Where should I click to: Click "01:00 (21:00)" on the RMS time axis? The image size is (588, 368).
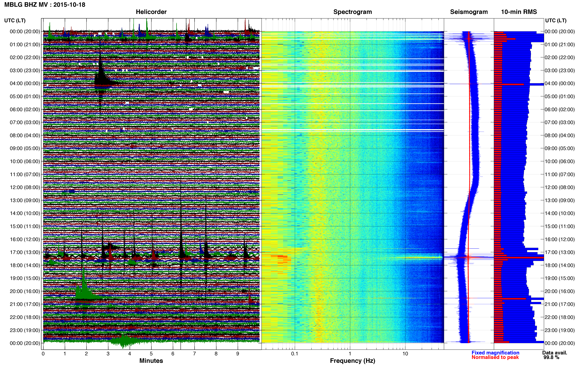pyautogui.click(x=560, y=45)
